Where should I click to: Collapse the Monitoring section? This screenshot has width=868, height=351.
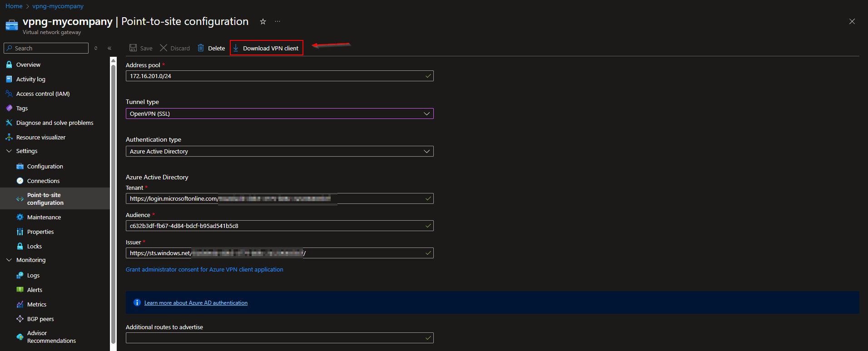[9, 260]
